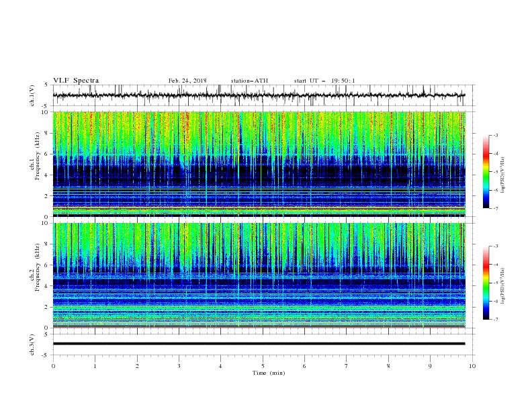
Task: Click the ch.2 frequency axis "6" tick label
Action: click(48, 265)
